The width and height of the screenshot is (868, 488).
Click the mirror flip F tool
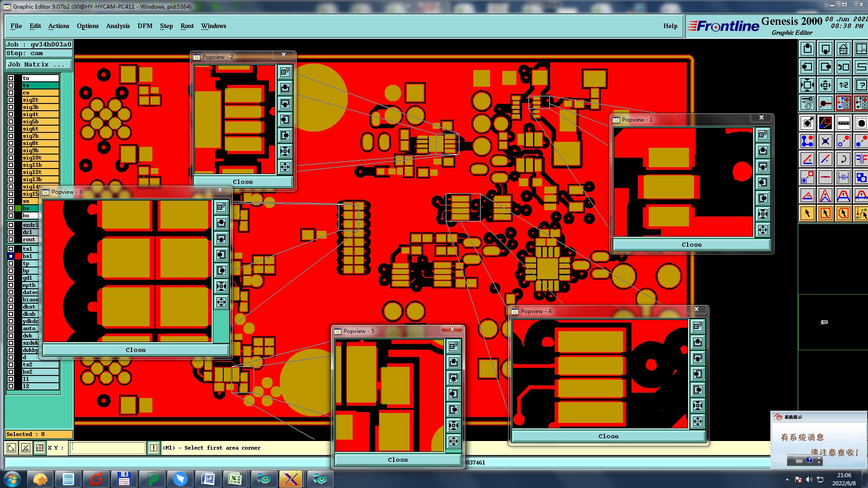(x=861, y=159)
